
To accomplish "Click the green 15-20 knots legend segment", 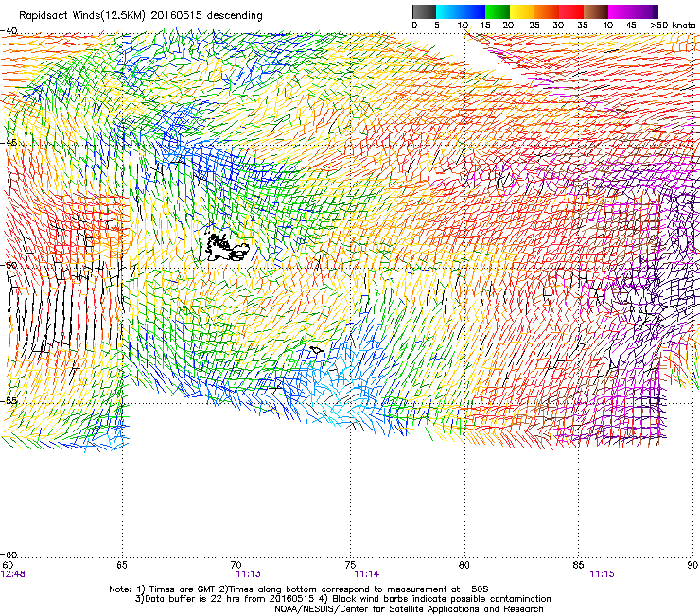I will click(x=497, y=11).
